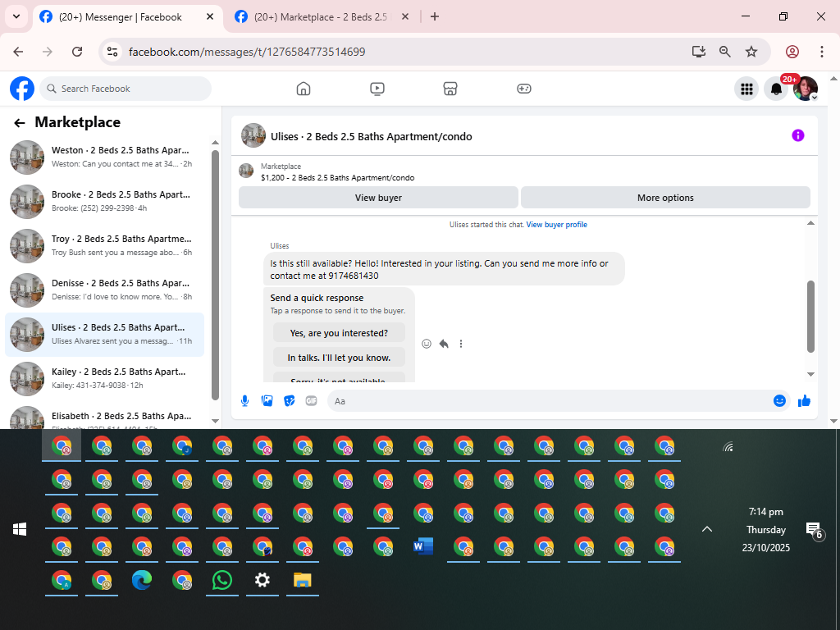
Task: Open the purple conversation info icon
Action: tap(797, 135)
